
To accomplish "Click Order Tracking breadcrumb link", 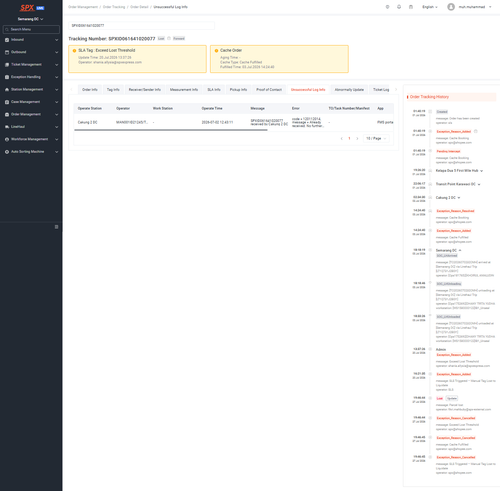I will click(x=114, y=7).
